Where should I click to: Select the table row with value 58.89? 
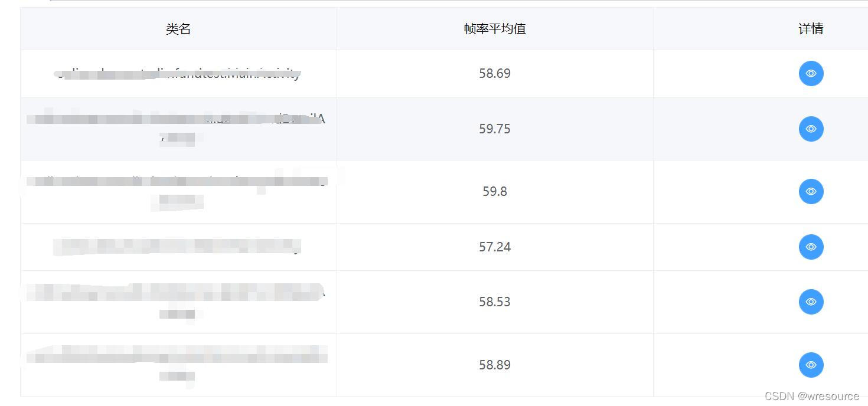(x=494, y=365)
